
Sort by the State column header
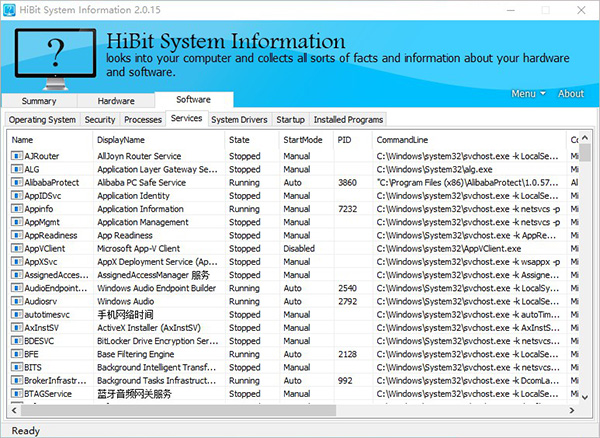pyautogui.click(x=252, y=140)
